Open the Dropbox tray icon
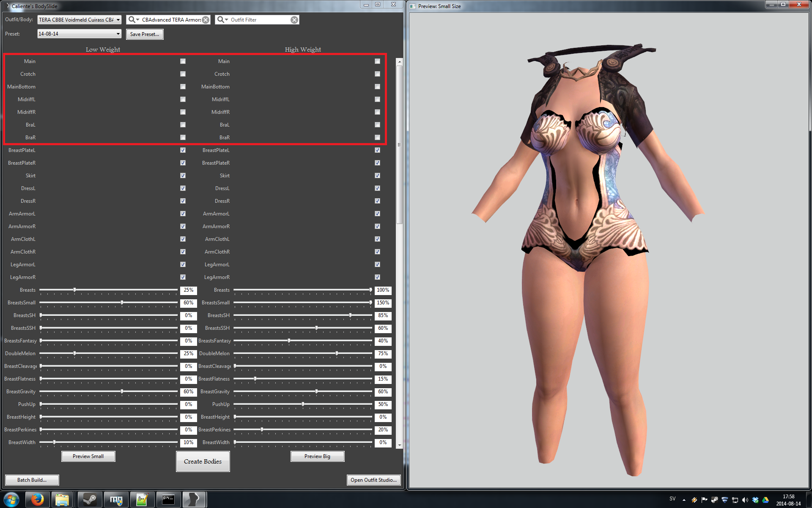The height and width of the screenshot is (508, 812). (755, 500)
